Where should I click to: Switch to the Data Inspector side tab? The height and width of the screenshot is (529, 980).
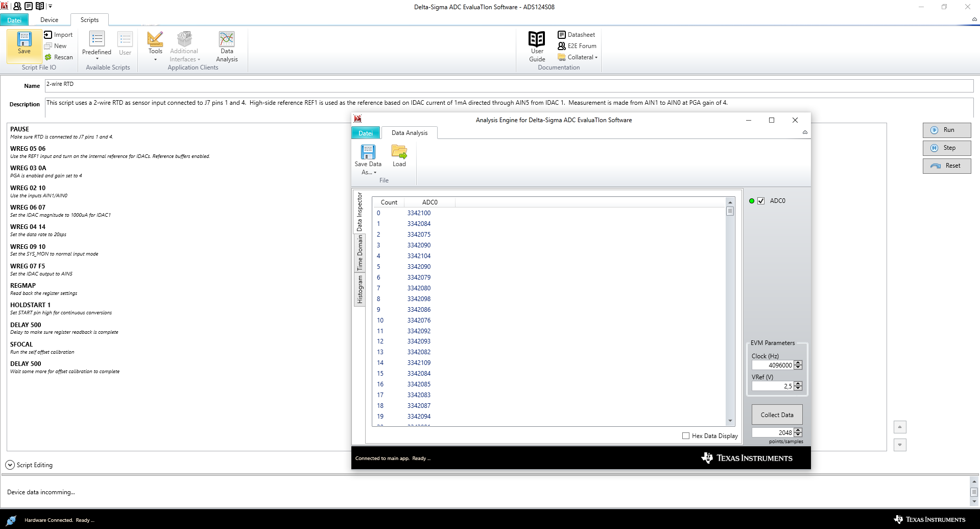(x=360, y=212)
